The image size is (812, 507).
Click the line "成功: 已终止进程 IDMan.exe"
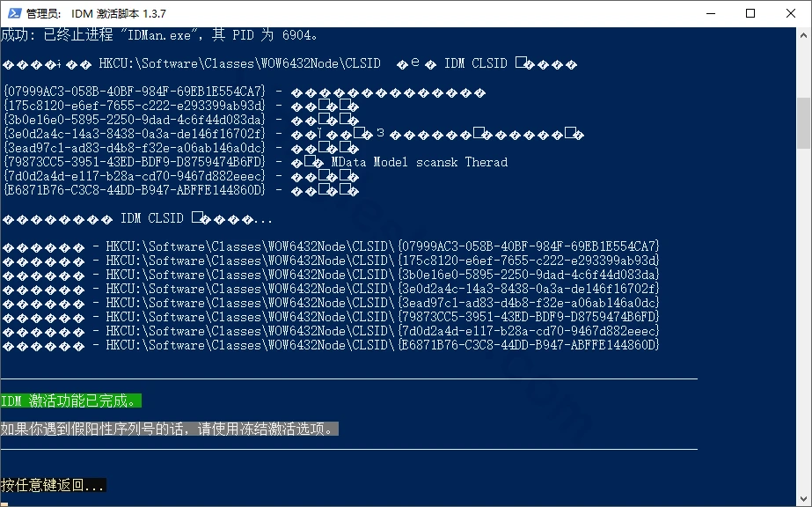159,35
